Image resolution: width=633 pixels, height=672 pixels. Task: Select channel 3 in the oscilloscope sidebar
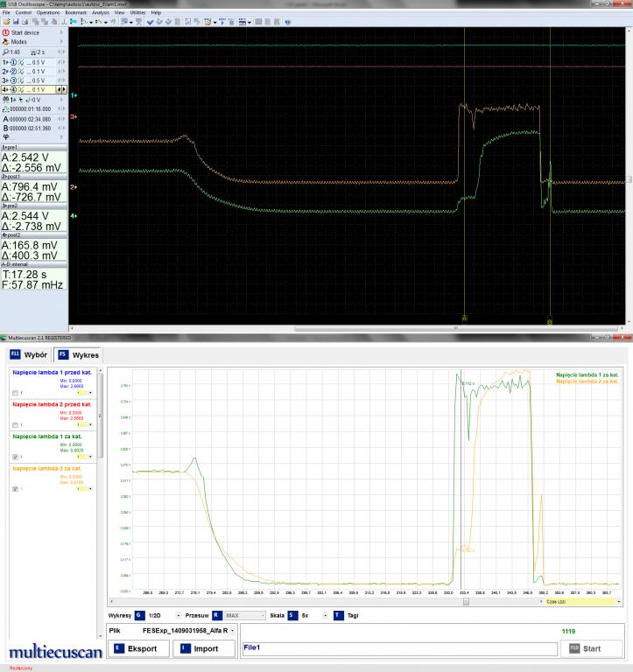(x=5, y=80)
